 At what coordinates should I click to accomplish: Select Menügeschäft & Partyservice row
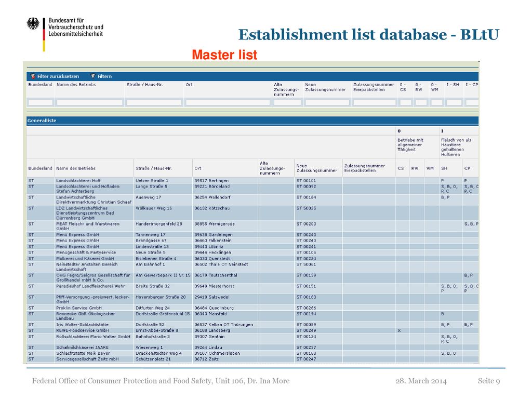click(x=252, y=252)
